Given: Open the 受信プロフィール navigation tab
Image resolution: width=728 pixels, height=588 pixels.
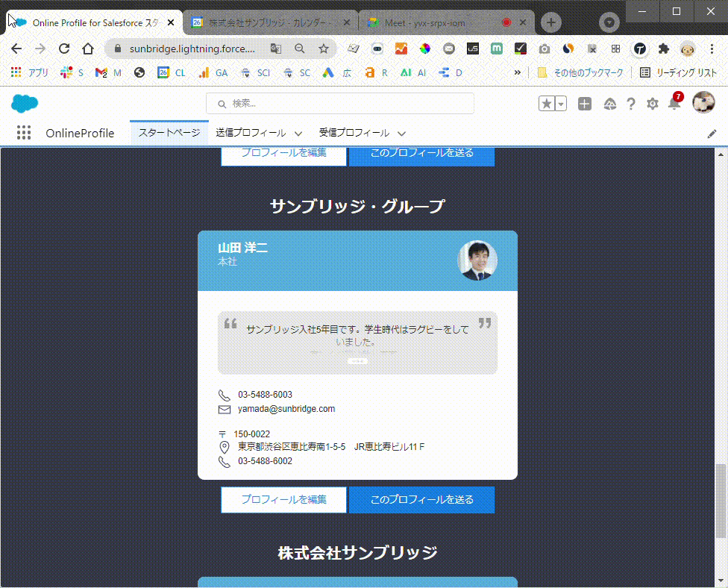Looking at the screenshot, I should tap(354, 133).
